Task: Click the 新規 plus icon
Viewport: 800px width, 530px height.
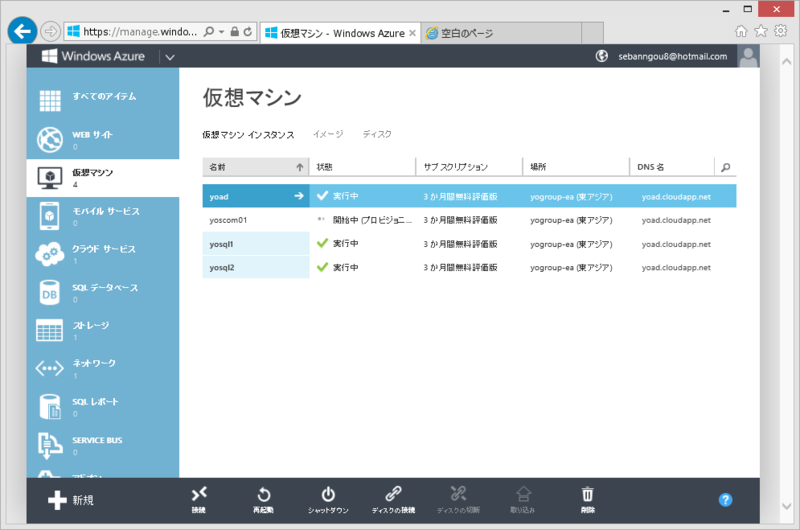Action: [x=57, y=500]
